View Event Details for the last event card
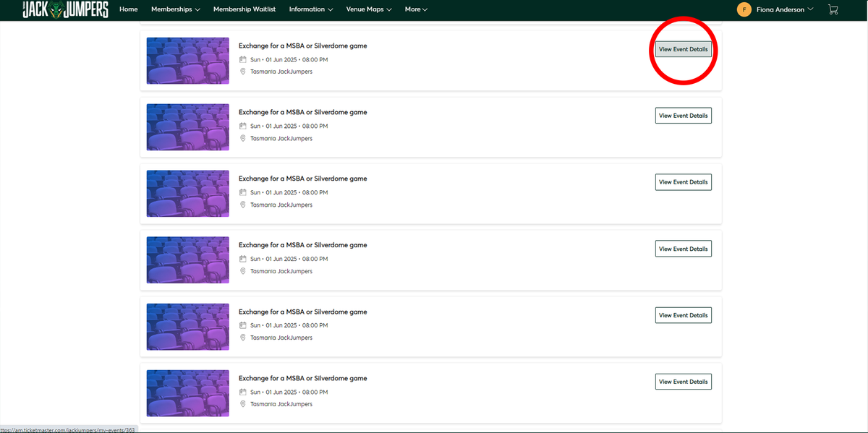868x433 pixels. click(684, 382)
